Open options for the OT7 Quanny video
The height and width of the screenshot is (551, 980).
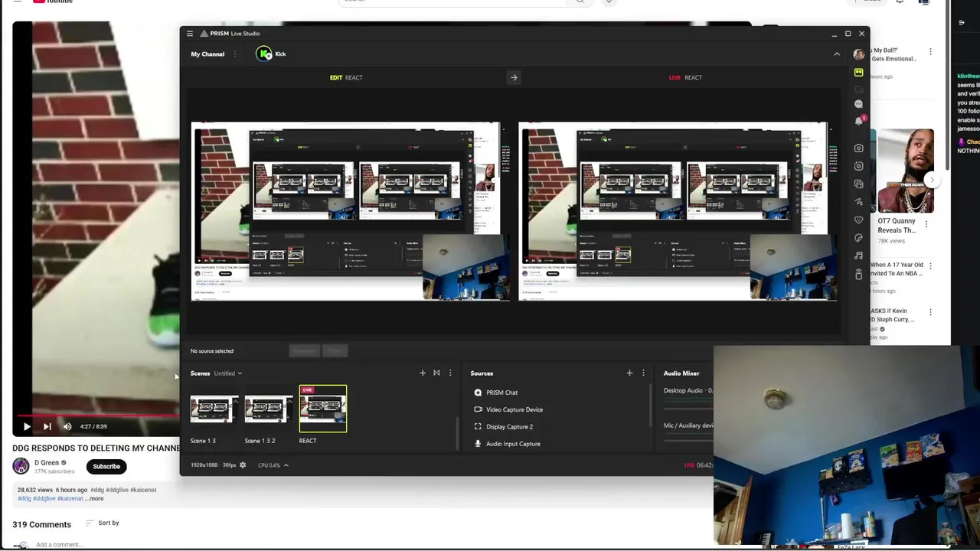[926, 224]
